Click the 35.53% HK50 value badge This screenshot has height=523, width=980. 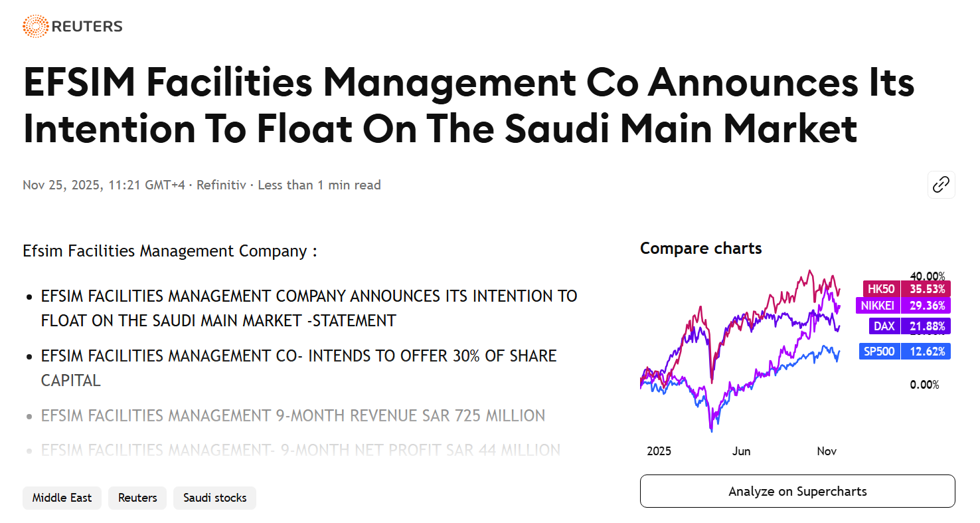click(926, 288)
